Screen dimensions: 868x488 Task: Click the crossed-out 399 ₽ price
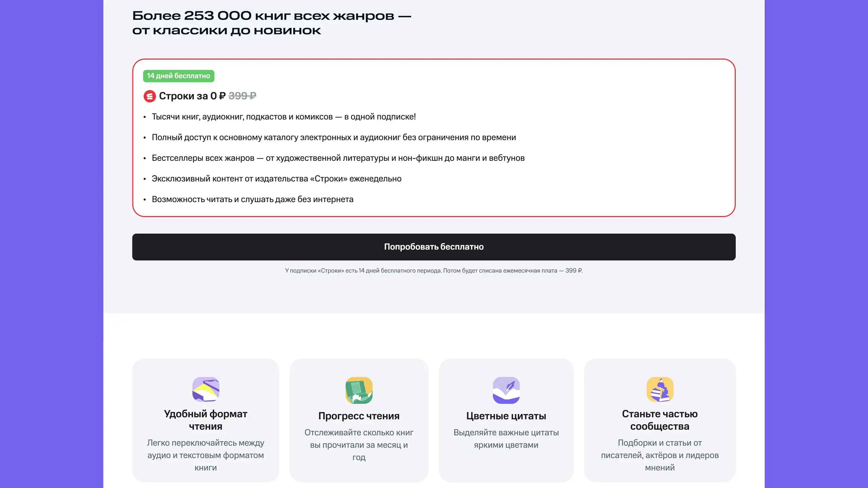coord(242,96)
